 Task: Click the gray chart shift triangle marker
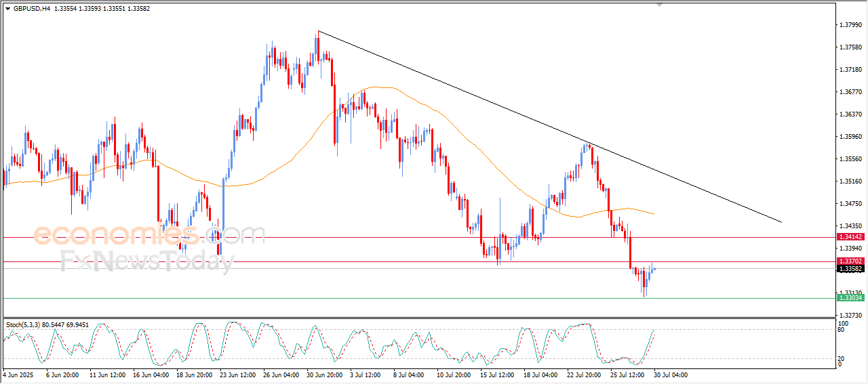(x=659, y=5)
